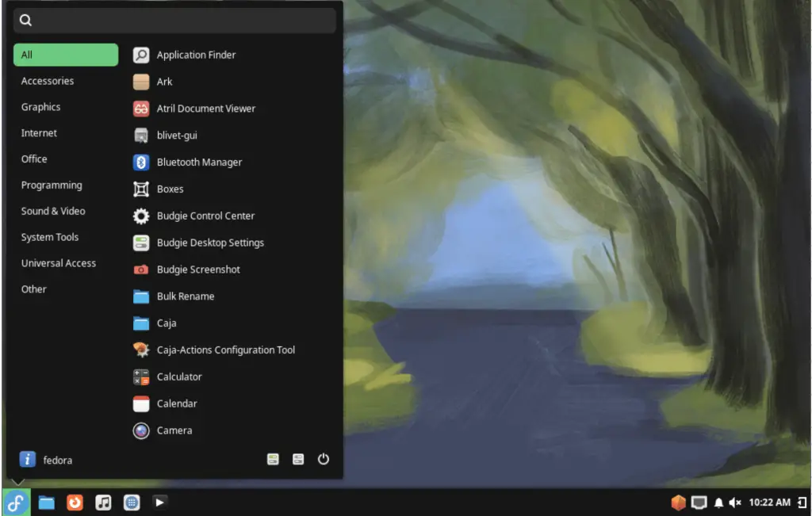Click the orange hexagon tray icon
The image size is (812, 516).
click(x=679, y=503)
